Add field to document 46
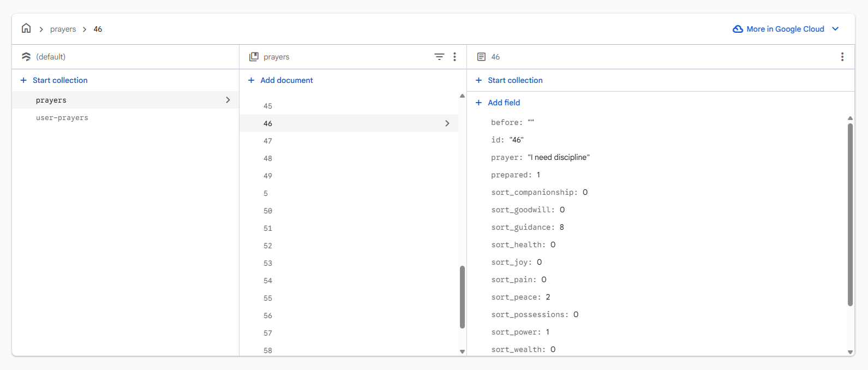The width and height of the screenshot is (868, 370). 504,103
